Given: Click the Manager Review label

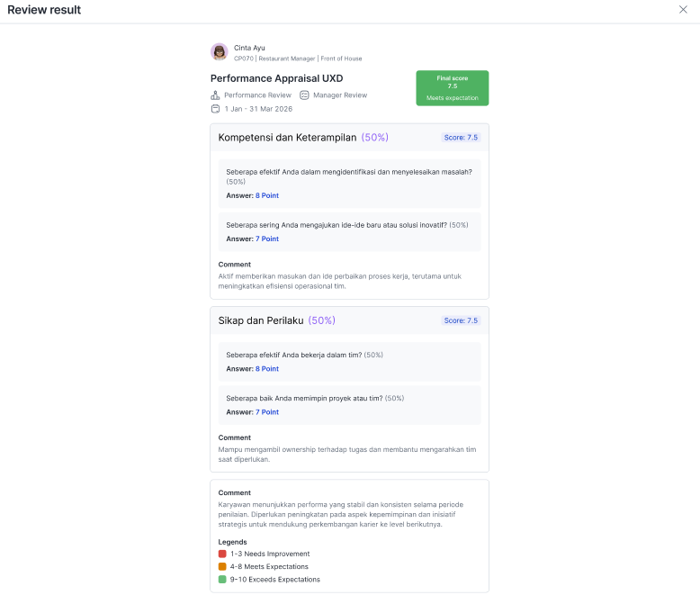Looking at the screenshot, I should point(340,95).
